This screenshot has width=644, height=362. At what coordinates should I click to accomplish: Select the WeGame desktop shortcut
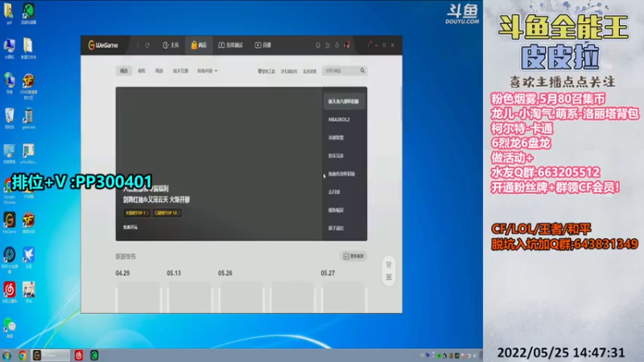[10, 223]
